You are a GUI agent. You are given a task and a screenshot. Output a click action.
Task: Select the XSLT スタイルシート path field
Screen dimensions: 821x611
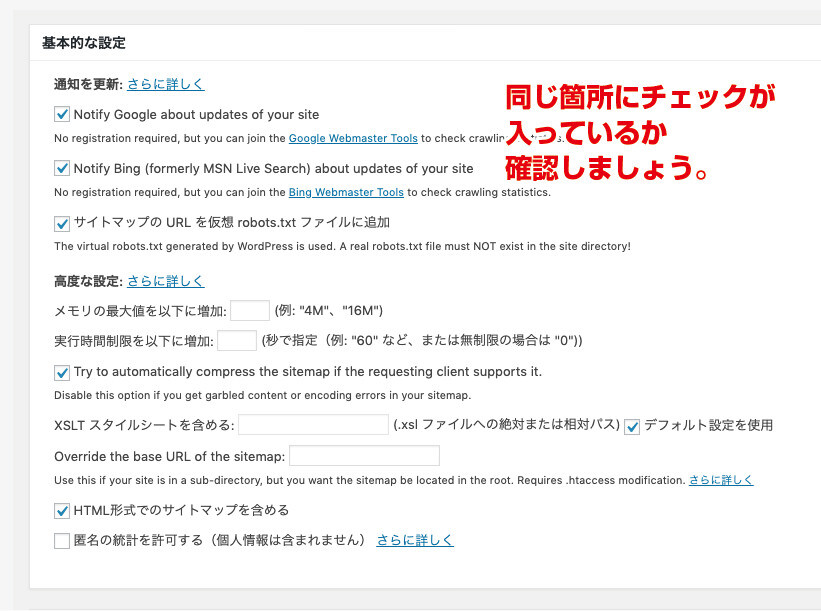(313, 425)
